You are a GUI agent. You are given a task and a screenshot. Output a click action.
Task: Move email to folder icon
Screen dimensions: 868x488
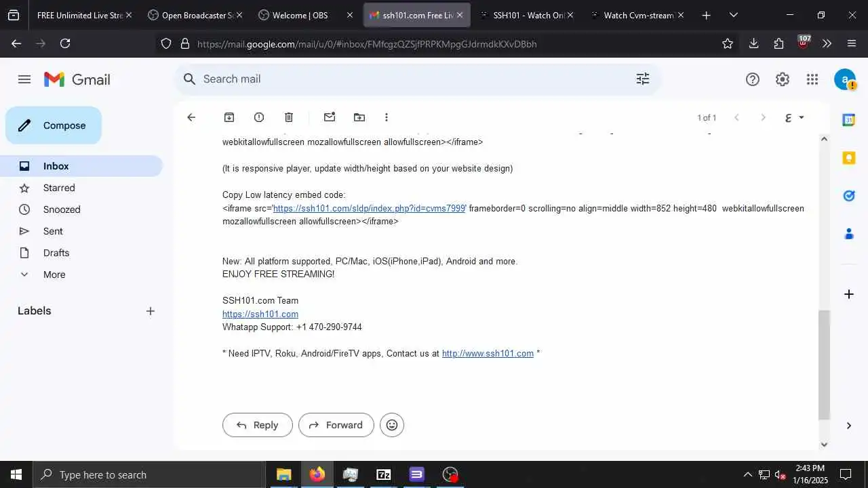pyautogui.click(x=359, y=117)
